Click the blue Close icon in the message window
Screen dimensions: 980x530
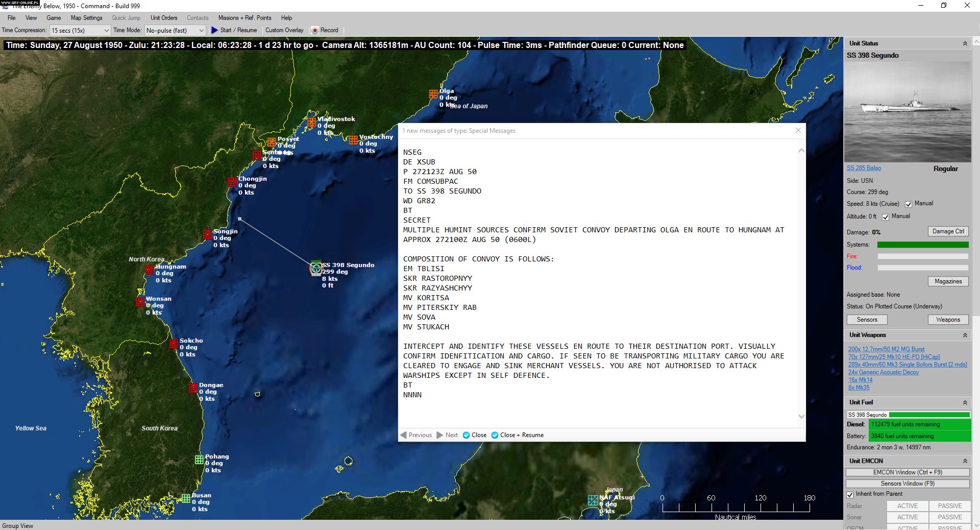pos(467,435)
